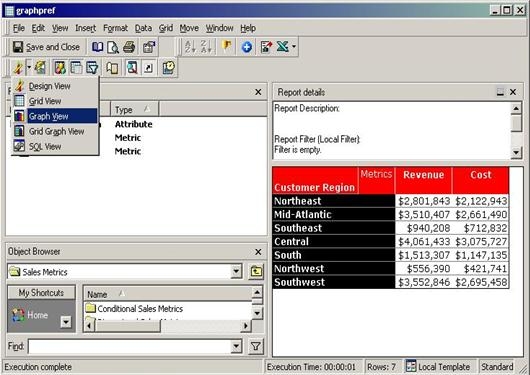Export to Excel using the green X icon
Screen dimensions: 530x375
pos(283,47)
